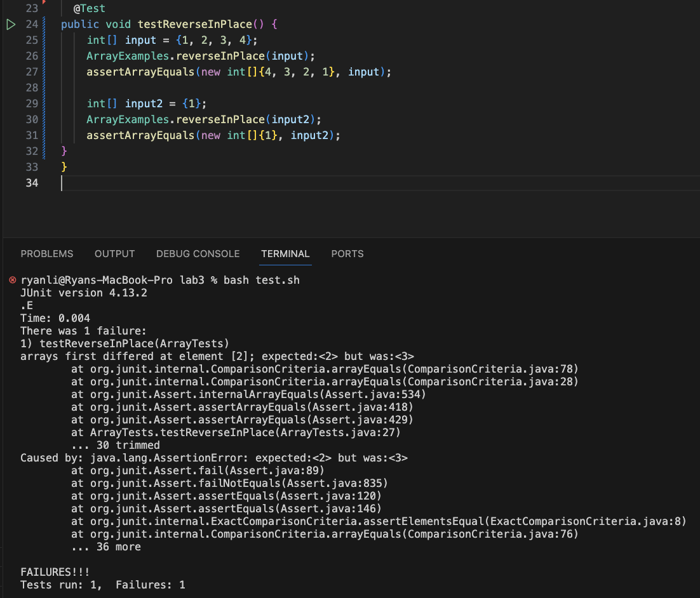Click the @Test annotation on line 23
Viewport: 700px width, 598px height.
[x=90, y=8]
